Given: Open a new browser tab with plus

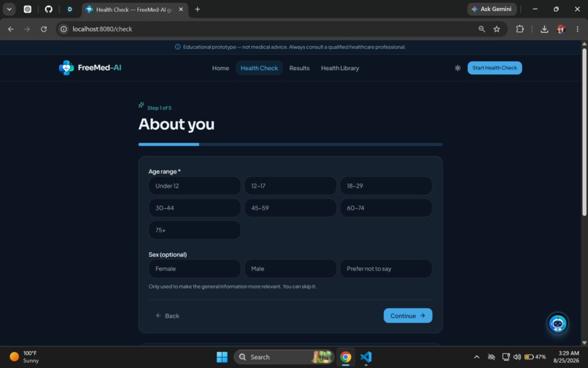Looking at the screenshot, I should [197, 9].
